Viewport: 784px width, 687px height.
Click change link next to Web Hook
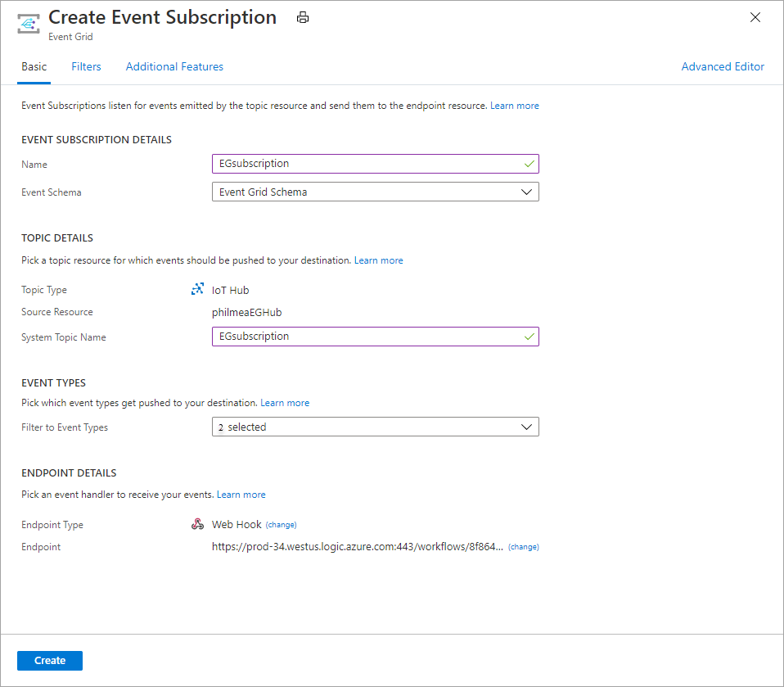click(281, 525)
